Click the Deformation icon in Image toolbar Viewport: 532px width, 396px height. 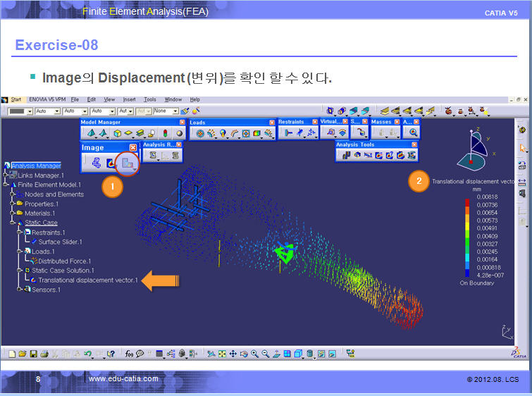(96, 163)
